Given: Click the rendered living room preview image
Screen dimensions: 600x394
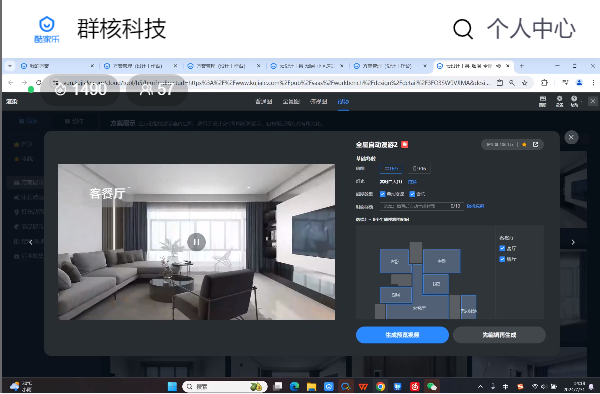Looking at the screenshot, I should (196, 242).
